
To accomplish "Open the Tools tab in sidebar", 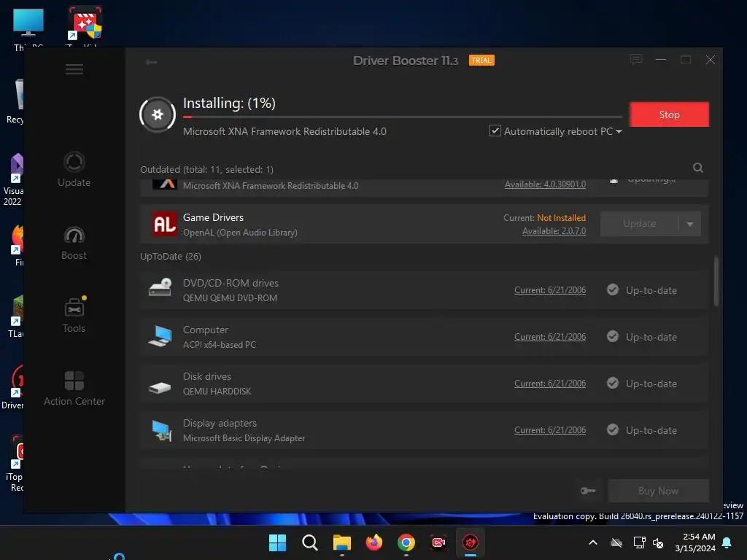I will (x=74, y=315).
